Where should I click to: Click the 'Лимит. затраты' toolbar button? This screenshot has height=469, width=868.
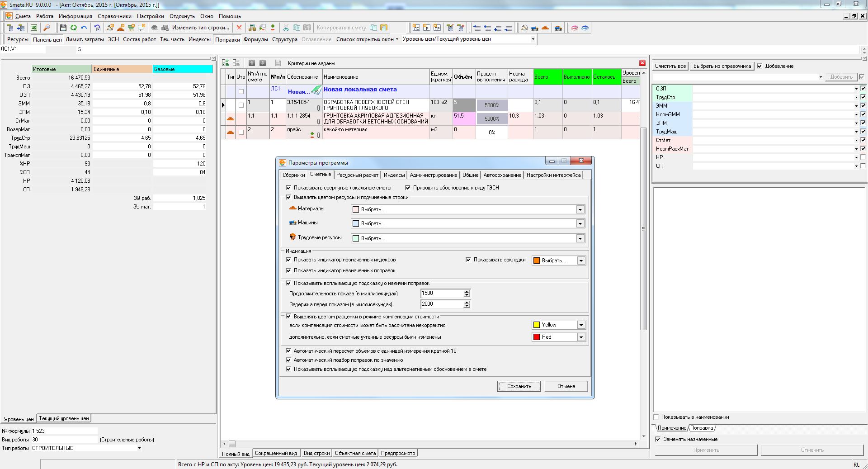[x=85, y=39]
